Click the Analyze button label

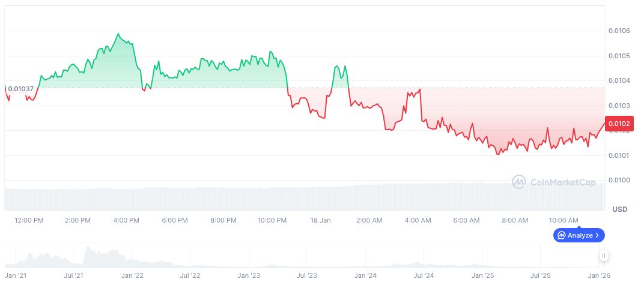point(580,235)
